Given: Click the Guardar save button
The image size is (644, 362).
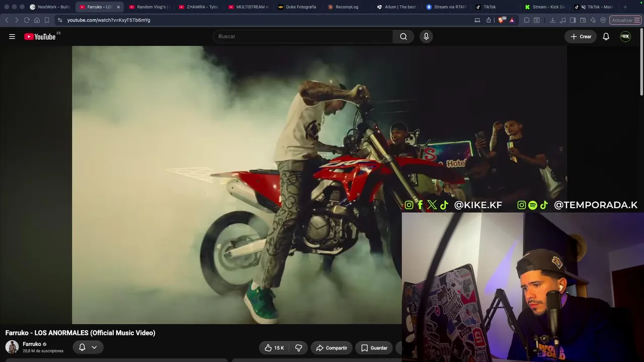Looking at the screenshot, I should coord(374,348).
